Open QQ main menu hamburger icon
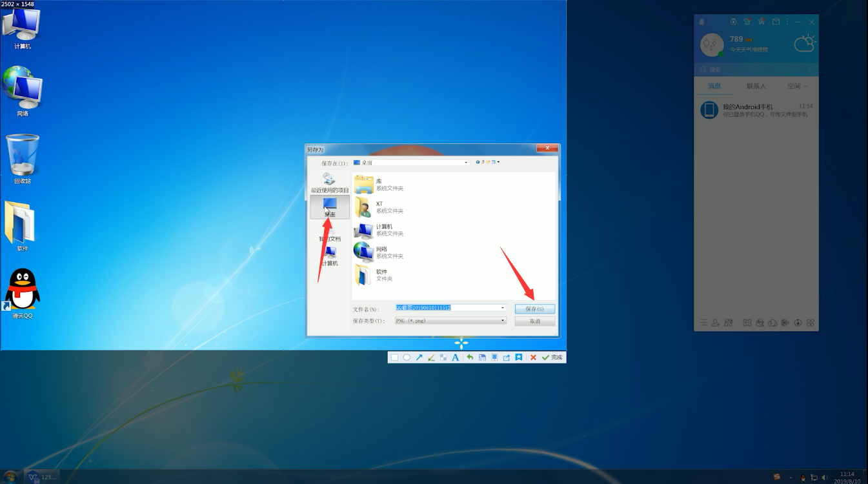868x484 pixels. [703, 323]
